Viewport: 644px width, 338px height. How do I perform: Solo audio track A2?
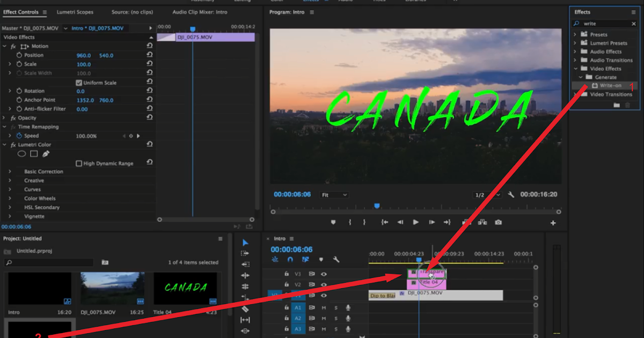pos(336,318)
